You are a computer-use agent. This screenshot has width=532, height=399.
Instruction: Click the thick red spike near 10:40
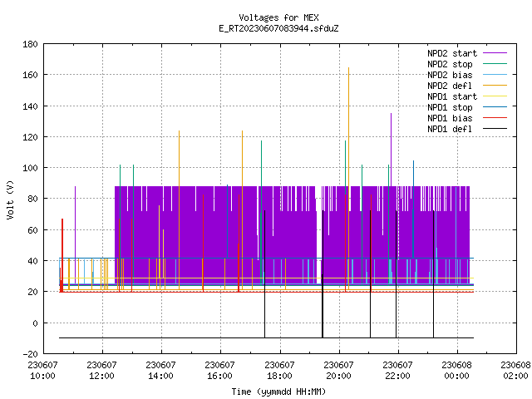pyautogui.click(x=62, y=255)
